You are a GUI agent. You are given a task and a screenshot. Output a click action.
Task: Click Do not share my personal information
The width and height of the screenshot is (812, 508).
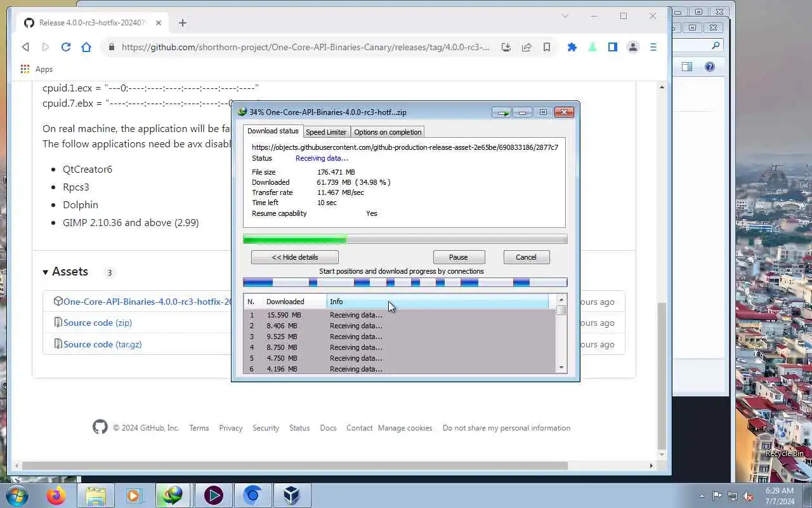pyautogui.click(x=506, y=428)
